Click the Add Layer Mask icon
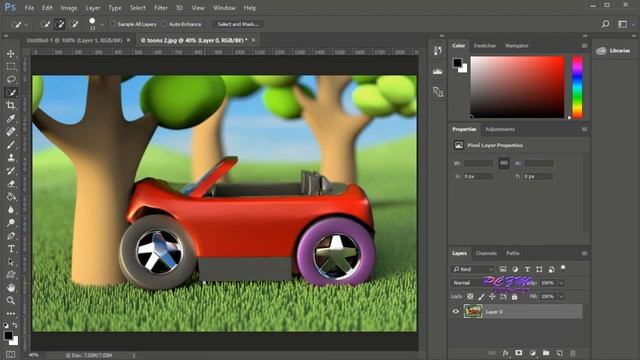The width and height of the screenshot is (640, 360). [518, 353]
